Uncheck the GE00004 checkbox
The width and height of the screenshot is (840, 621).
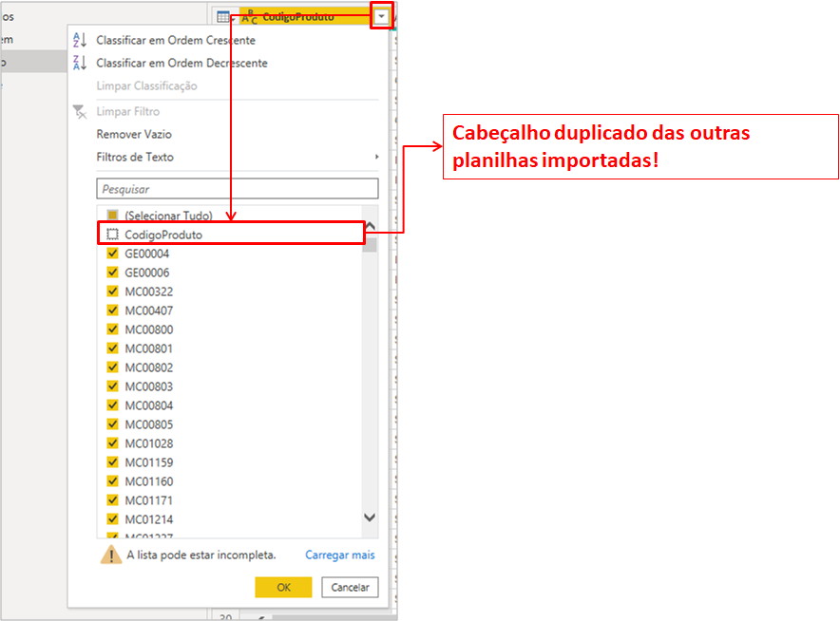[112, 254]
